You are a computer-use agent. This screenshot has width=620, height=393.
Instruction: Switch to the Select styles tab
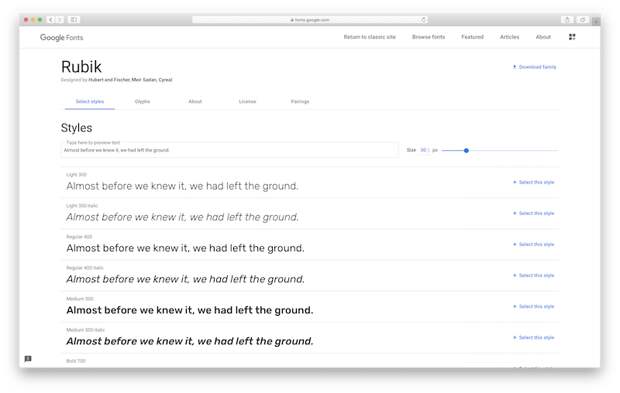(x=90, y=102)
